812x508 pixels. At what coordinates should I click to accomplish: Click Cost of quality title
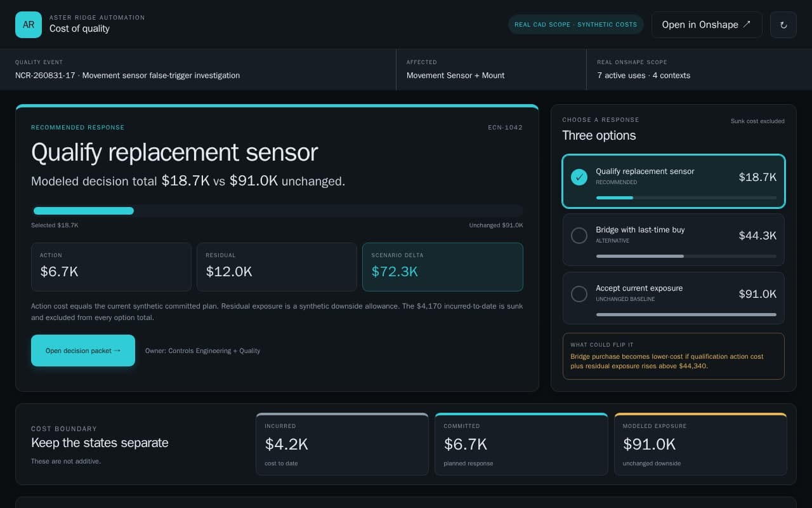(x=79, y=29)
